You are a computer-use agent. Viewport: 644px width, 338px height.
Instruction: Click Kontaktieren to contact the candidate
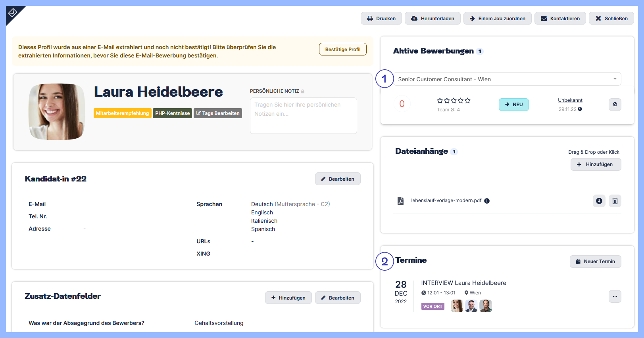560,19
